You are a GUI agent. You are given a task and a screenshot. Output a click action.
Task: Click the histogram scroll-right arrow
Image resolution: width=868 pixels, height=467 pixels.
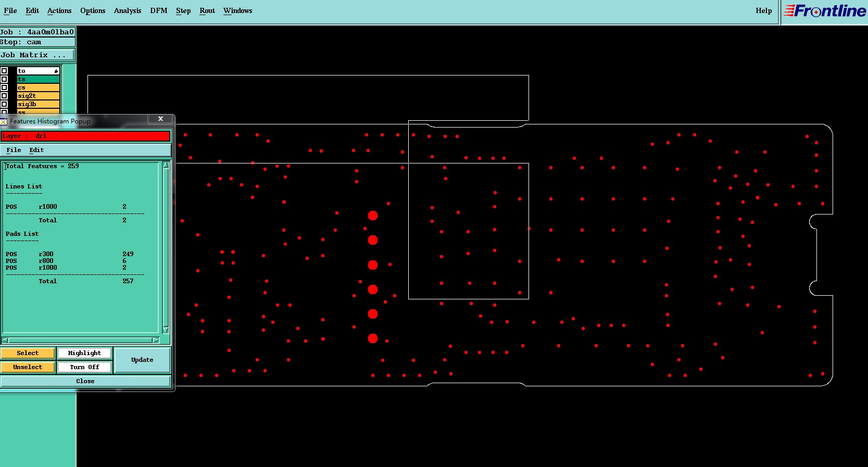coord(155,340)
